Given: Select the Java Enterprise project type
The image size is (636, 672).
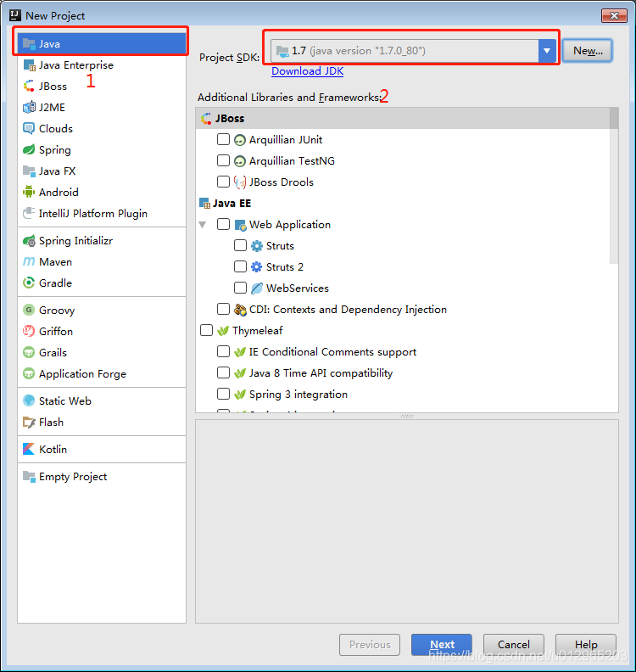Looking at the screenshot, I should point(102,65).
